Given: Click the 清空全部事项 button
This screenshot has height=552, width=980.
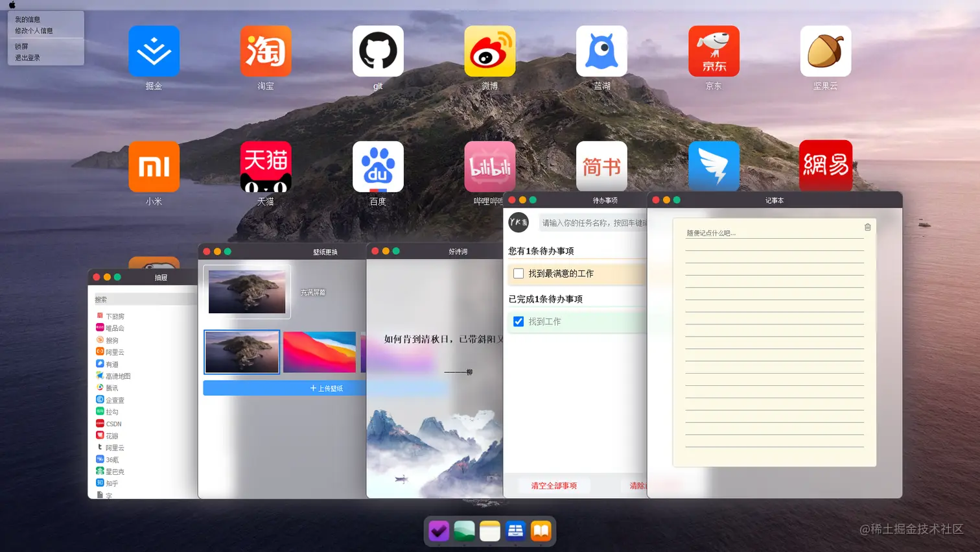Looking at the screenshot, I should 554,486.
